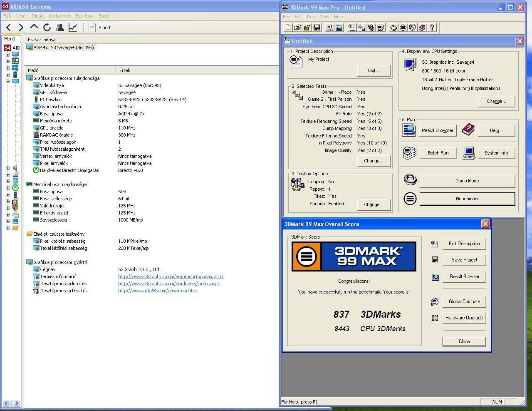
Task: Select the orange benchmark icon in AIDA64 tree
Action: click(x=15, y=228)
